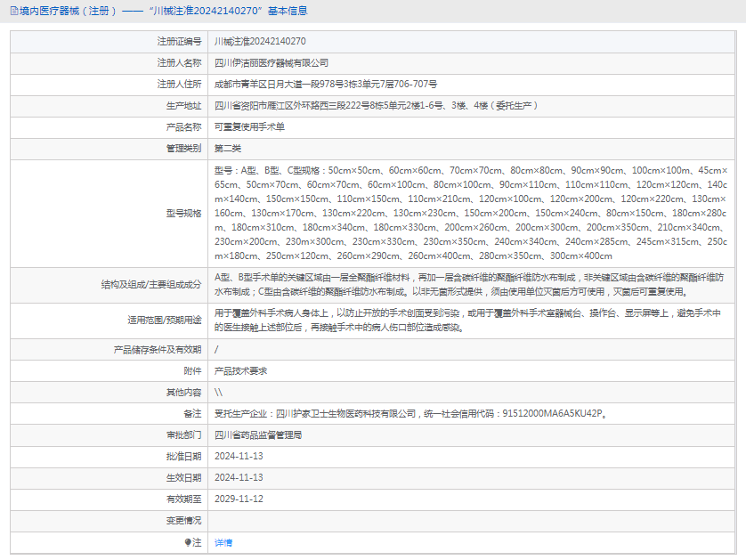746x560 pixels.
Task: Open the 详情 link
Action: point(223,542)
